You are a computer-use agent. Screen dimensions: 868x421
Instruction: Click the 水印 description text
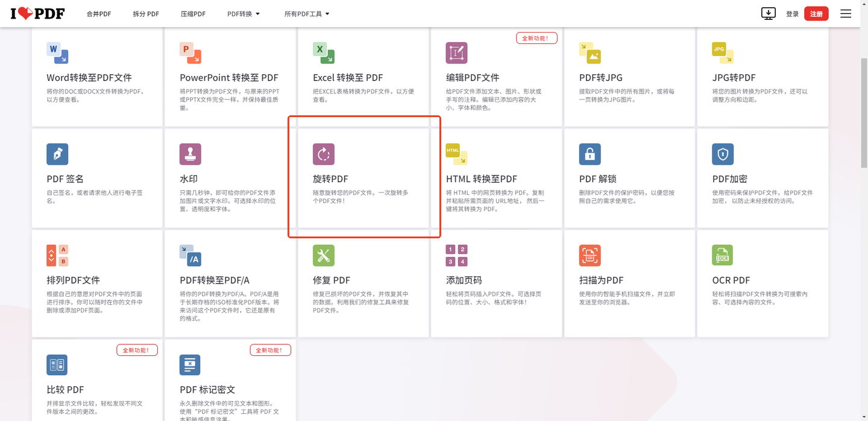pos(229,201)
